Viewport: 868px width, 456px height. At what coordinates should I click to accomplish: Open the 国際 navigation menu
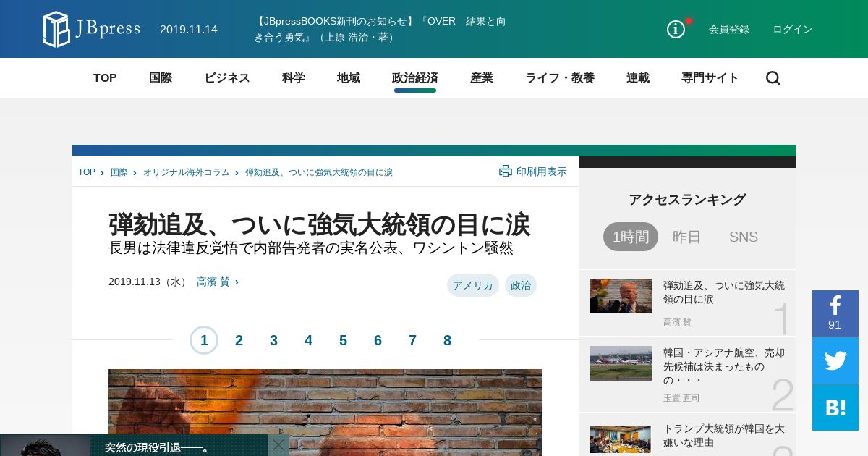(161, 78)
